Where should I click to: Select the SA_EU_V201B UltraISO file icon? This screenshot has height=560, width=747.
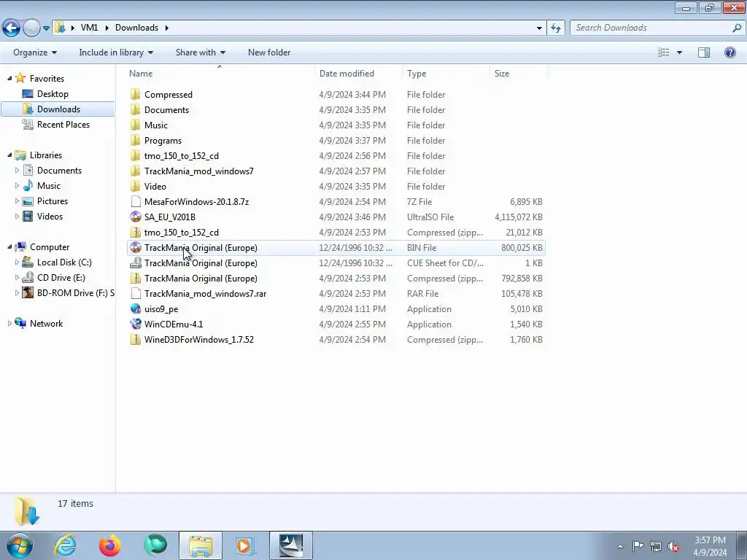point(135,217)
